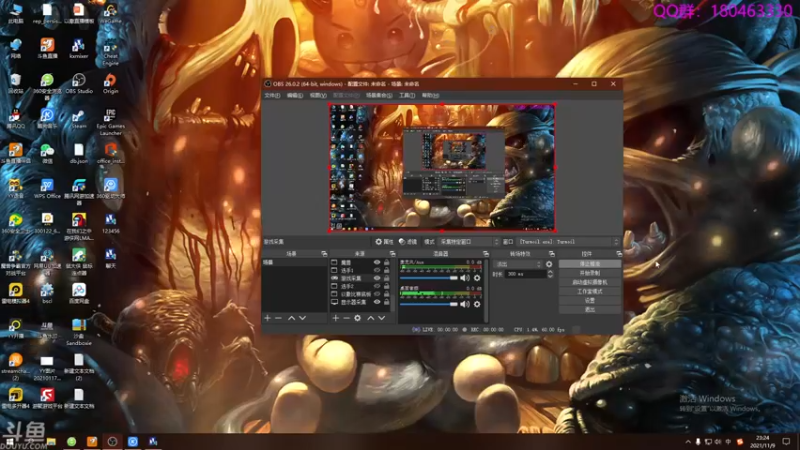Image resolution: width=800 pixels, height=450 pixels.
Task: Open the 编辑 menu
Action: (294, 95)
